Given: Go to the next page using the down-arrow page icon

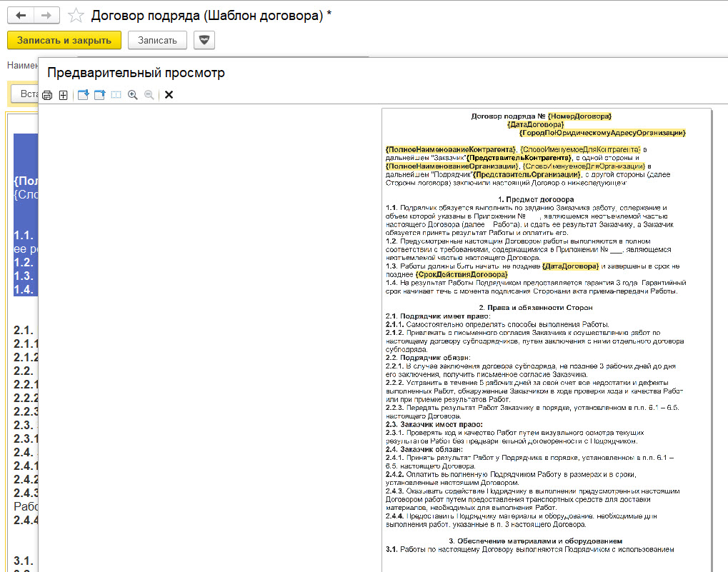Looking at the screenshot, I should (83, 95).
